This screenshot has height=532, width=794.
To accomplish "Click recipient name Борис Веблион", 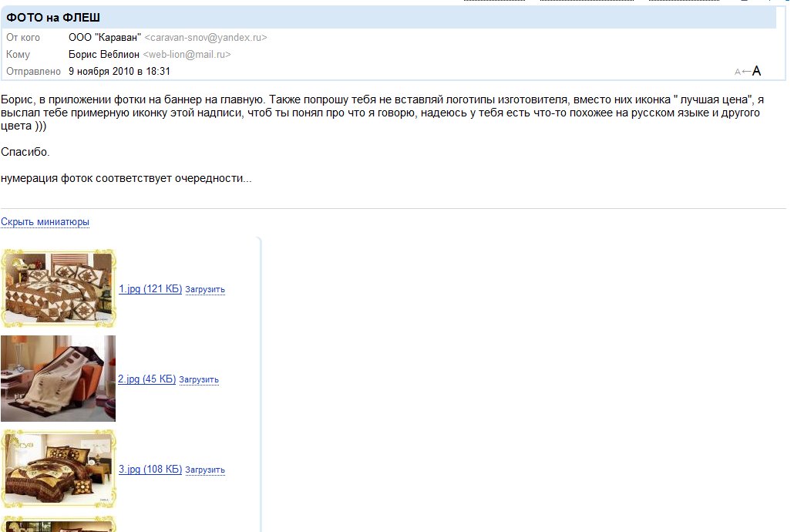I will (104, 54).
